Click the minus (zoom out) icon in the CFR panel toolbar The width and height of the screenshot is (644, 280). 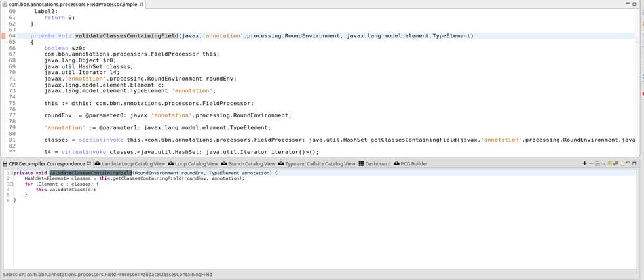click(591, 163)
